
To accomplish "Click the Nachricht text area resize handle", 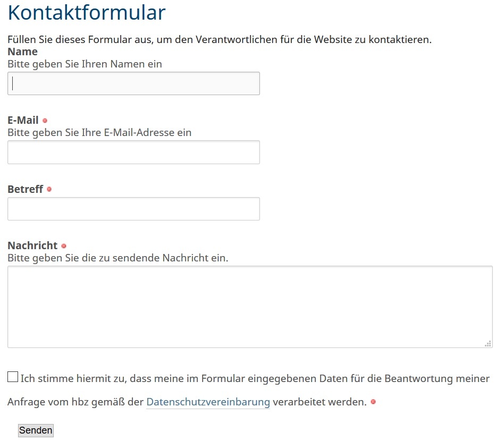I will 488,344.
